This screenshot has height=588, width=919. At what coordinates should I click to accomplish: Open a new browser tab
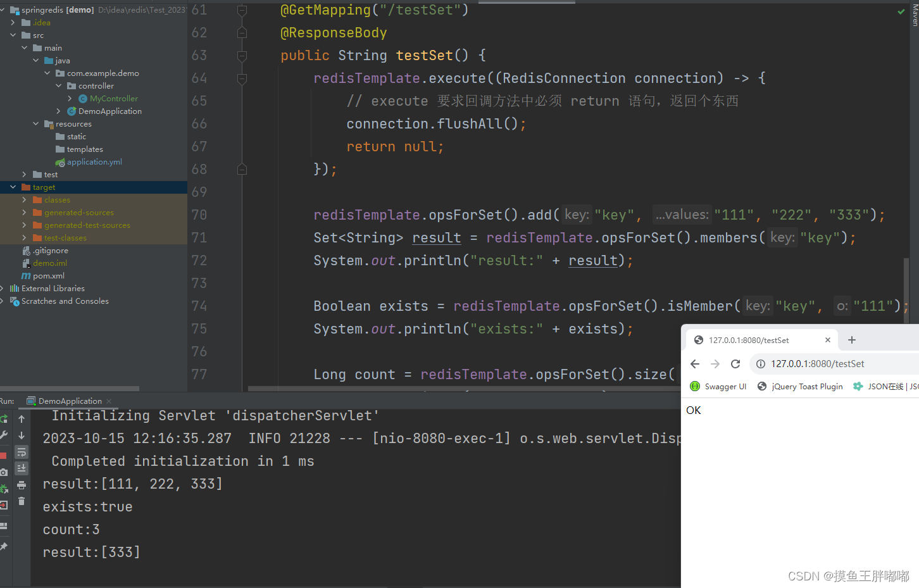click(x=852, y=340)
